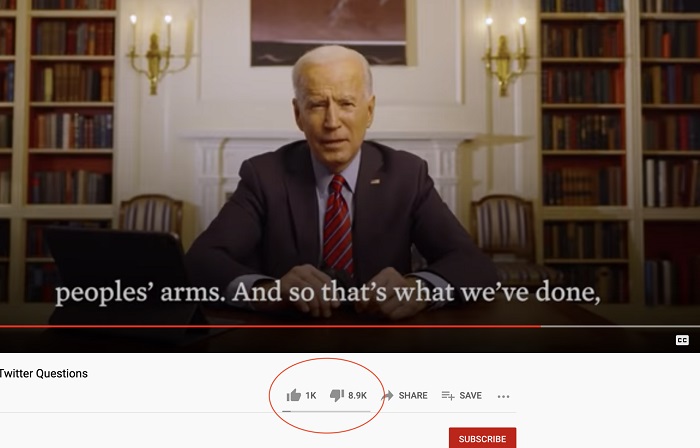Subscribe to the channel
Screen dimensions: 700x448
(483, 438)
